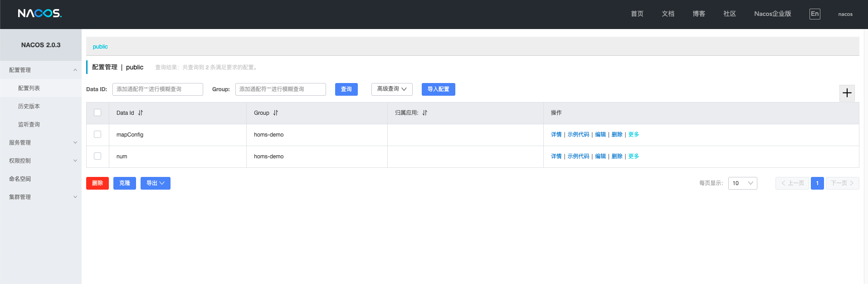Viewport: 868px width, 284px height.
Task: Click the Data ID search input field
Action: coord(157,89)
